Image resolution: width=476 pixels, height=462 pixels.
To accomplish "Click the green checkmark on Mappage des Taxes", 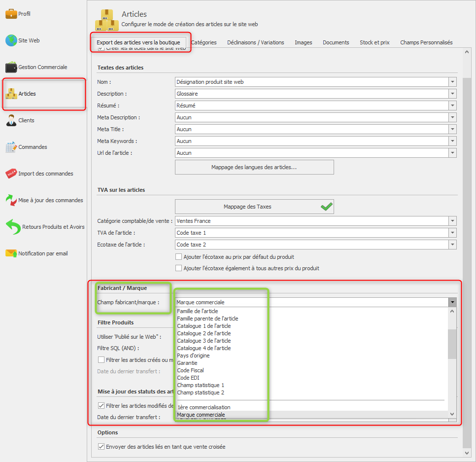I will [327, 207].
